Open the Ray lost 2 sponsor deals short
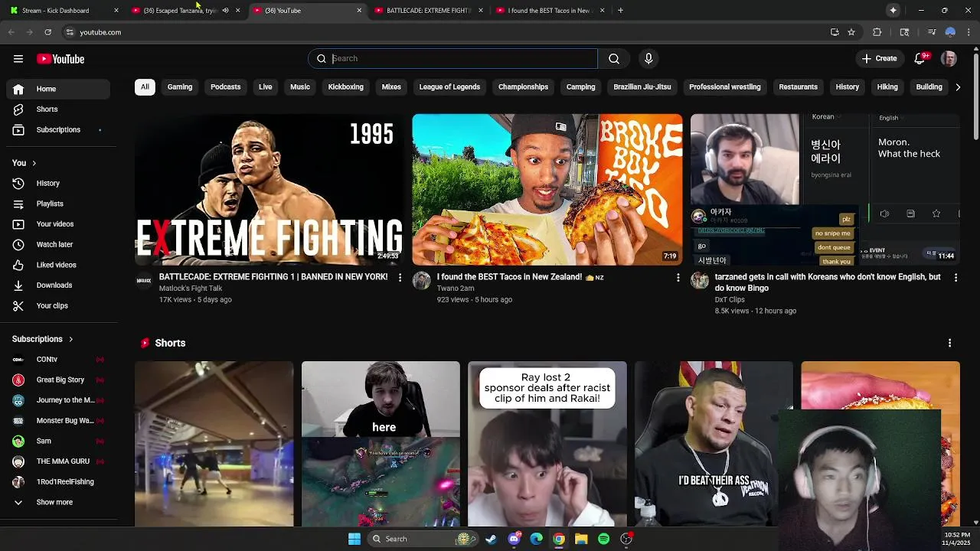This screenshot has width=980, height=551. [x=547, y=444]
